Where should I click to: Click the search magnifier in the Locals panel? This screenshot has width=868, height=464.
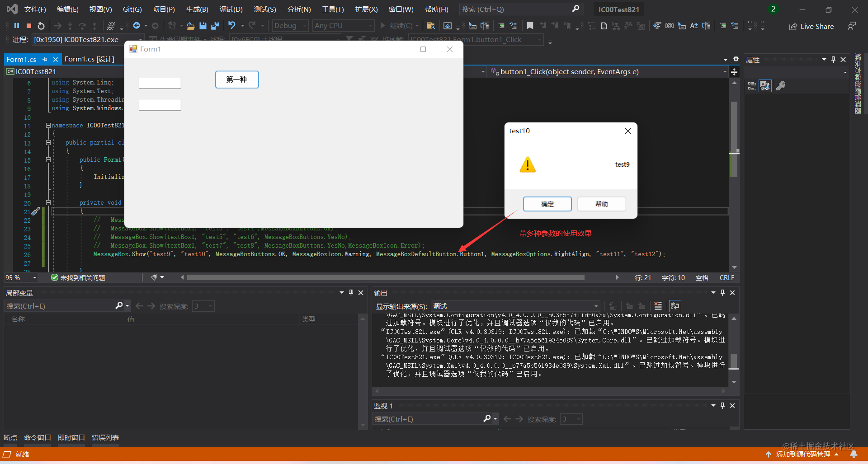pyautogui.click(x=119, y=306)
